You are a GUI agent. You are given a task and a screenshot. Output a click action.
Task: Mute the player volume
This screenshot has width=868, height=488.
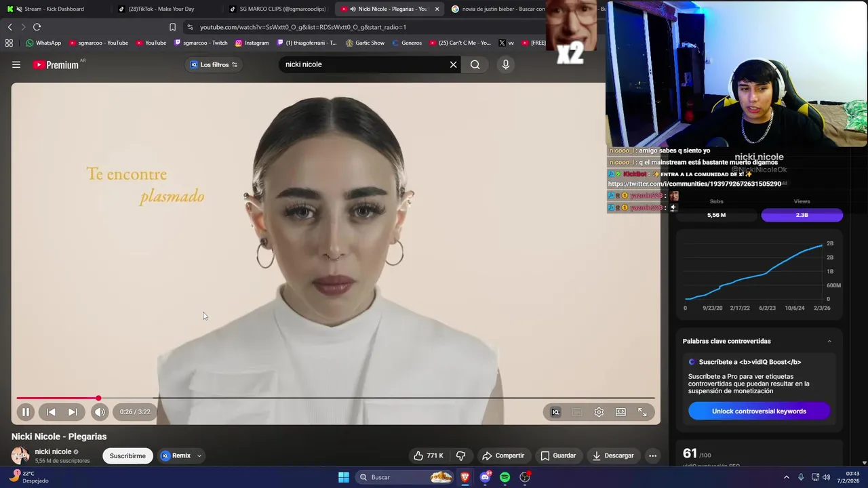(x=100, y=411)
